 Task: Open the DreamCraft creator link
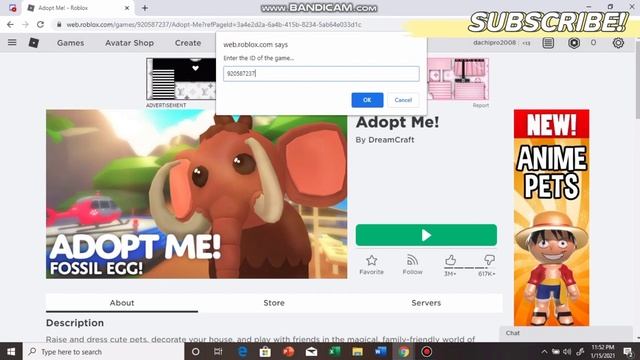tap(391, 140)
